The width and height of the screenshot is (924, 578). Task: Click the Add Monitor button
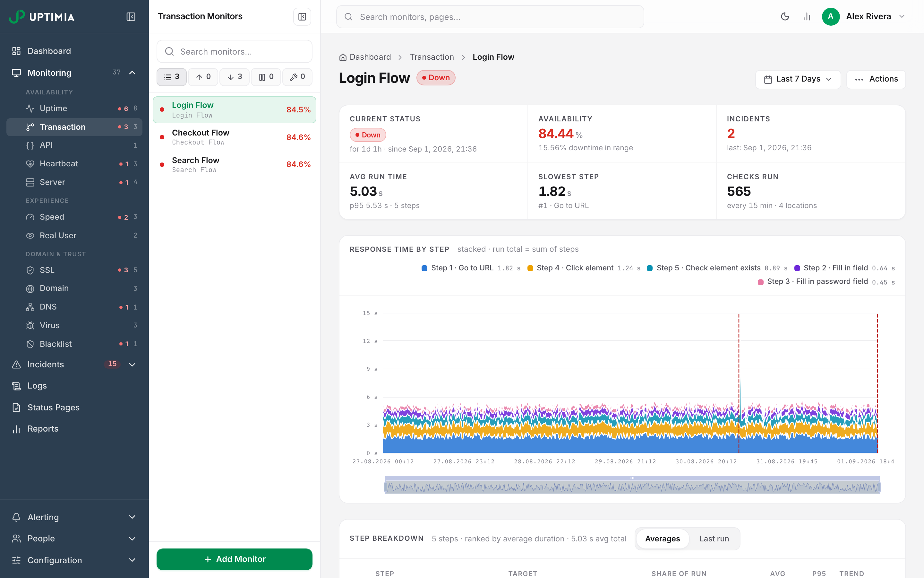pyautogui.click(x=235, y=559)
